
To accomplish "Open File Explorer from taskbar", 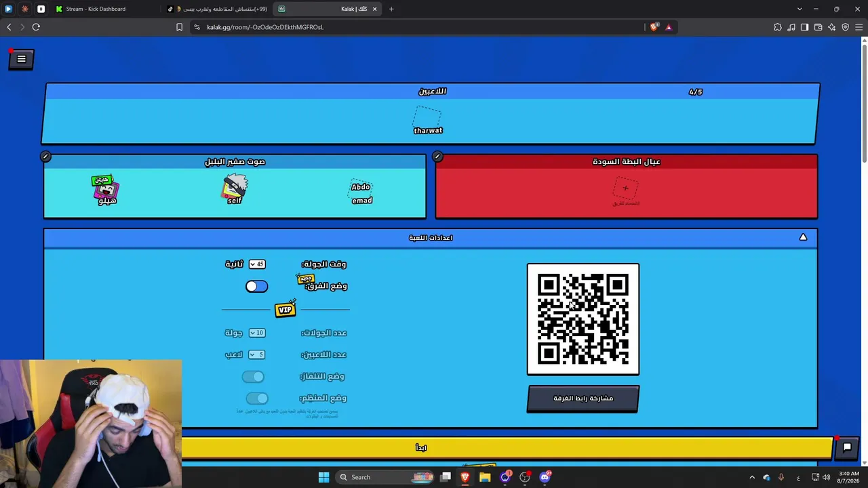I will click(485, 477).
